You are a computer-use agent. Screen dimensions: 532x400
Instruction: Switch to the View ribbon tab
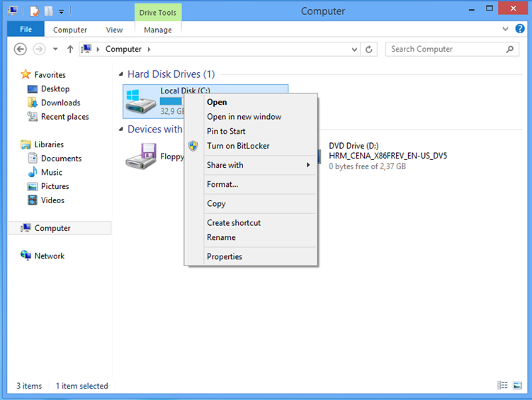coord(114,30)
